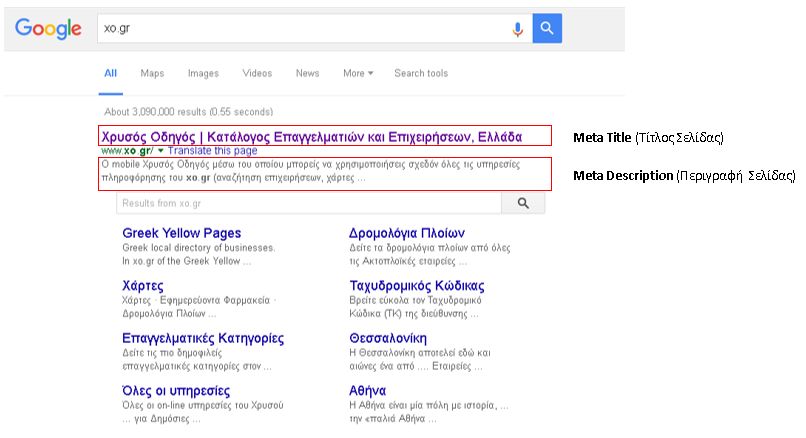Click the Βρείτε εύκολα τον Ταχυδρομικό snippet
Viewport: 806px width, 438px height.
pos(415,307)
